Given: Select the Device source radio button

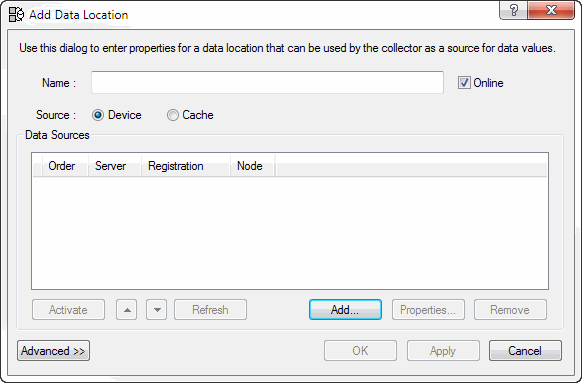Looking at the screenshot, I should [98, 115].
